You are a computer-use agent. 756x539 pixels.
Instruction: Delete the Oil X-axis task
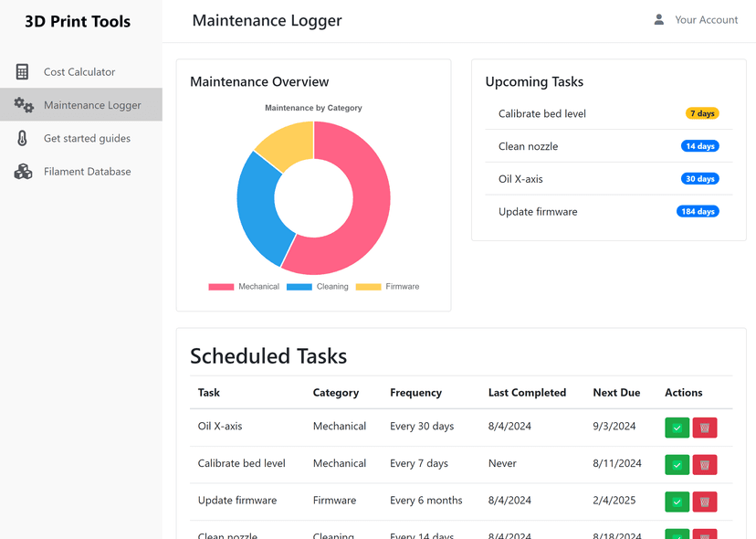[704, 428]
